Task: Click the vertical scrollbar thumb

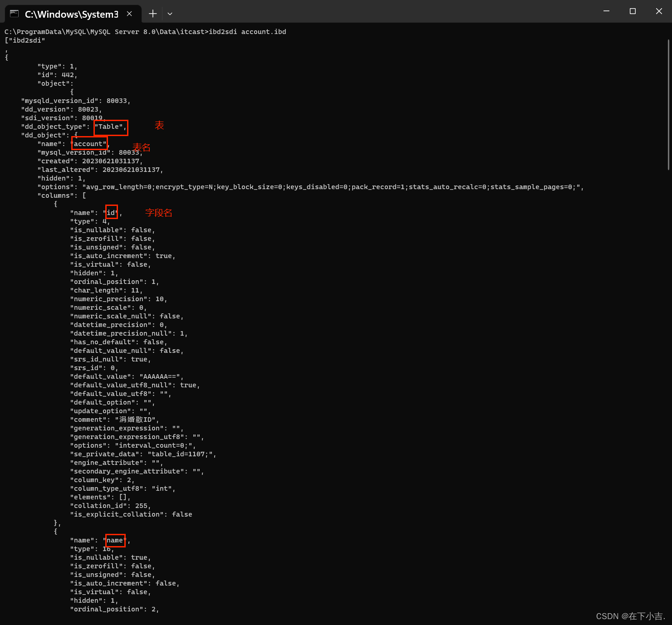Action: click(668, 104)
